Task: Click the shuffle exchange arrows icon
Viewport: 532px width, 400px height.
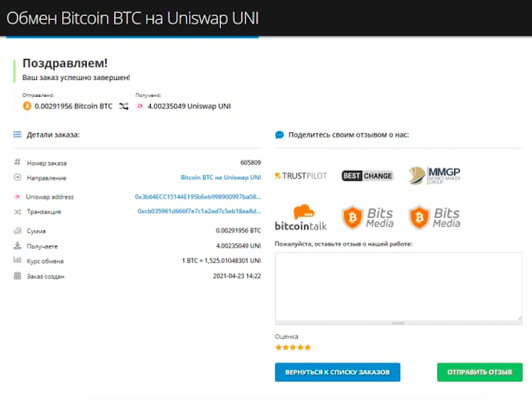Action: click(124, 106)
